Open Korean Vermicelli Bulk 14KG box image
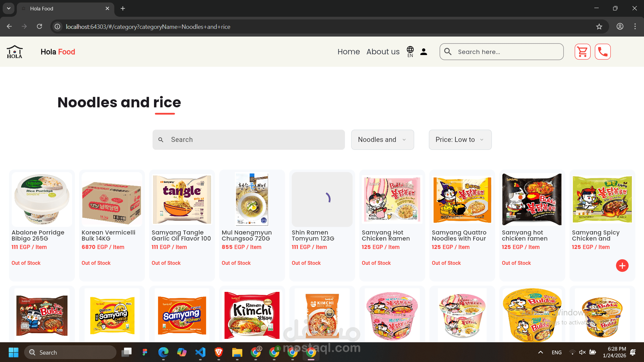The width and height of the screenshot is (644, 362). [x=112, y=199]
